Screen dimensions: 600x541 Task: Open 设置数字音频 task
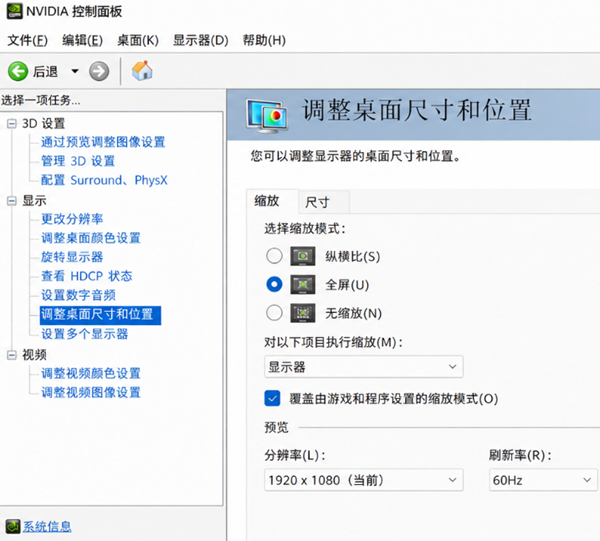[78, 295]
